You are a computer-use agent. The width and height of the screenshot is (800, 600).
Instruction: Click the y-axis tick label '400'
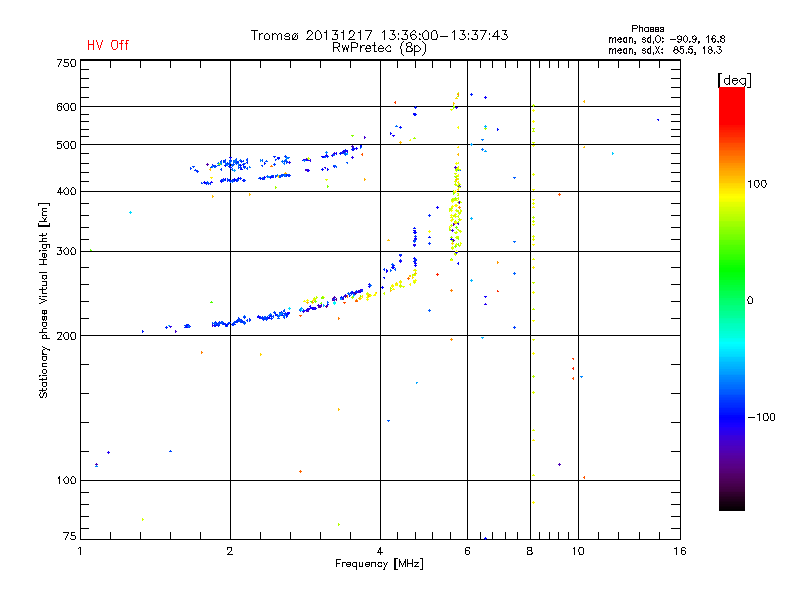pos(66,192)
